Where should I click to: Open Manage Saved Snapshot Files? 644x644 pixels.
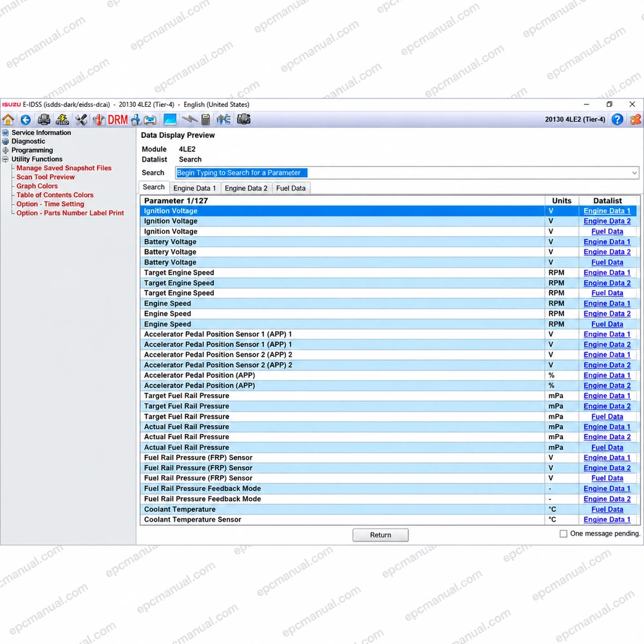[x=64, y=168]
